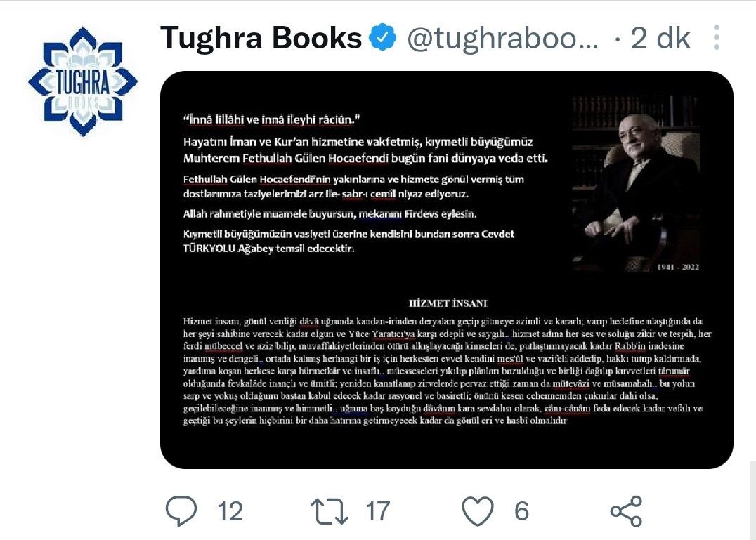This screenshot has height=540, width=756.
Task: Tap the retweet arrows icon
Action: point(330,511)
